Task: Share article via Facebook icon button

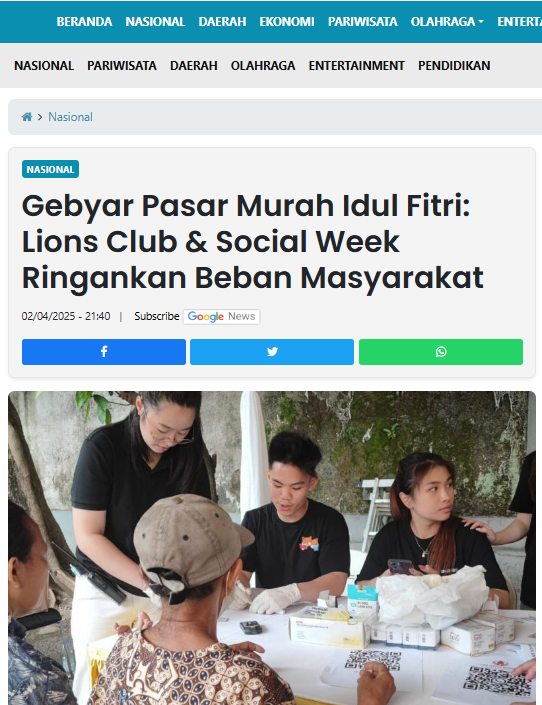Action: pos(104,352)
